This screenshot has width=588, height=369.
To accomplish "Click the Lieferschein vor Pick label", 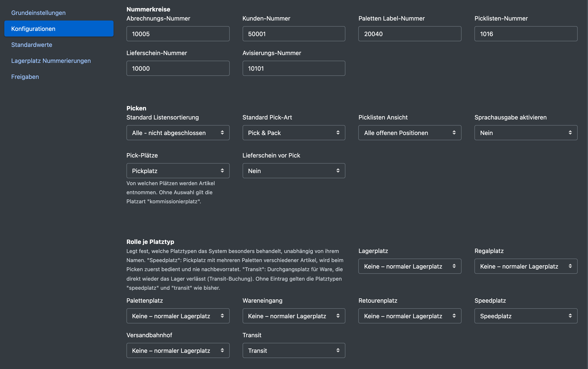I will pyautogui.click(x=271, y=156).
